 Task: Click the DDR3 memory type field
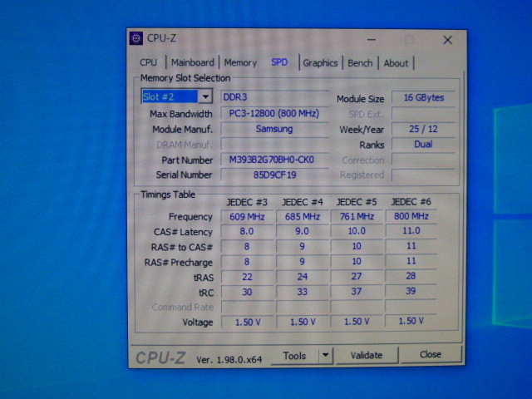coord(274,97)
